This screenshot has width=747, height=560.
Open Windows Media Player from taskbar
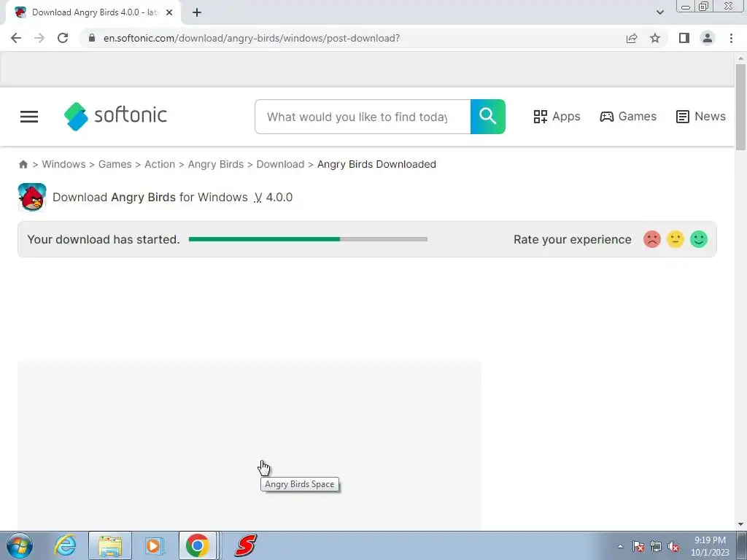pos(154,545)
